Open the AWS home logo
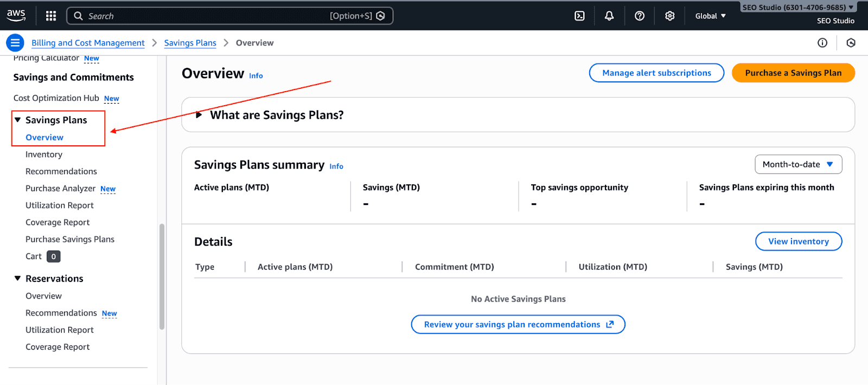 (16, 16)
